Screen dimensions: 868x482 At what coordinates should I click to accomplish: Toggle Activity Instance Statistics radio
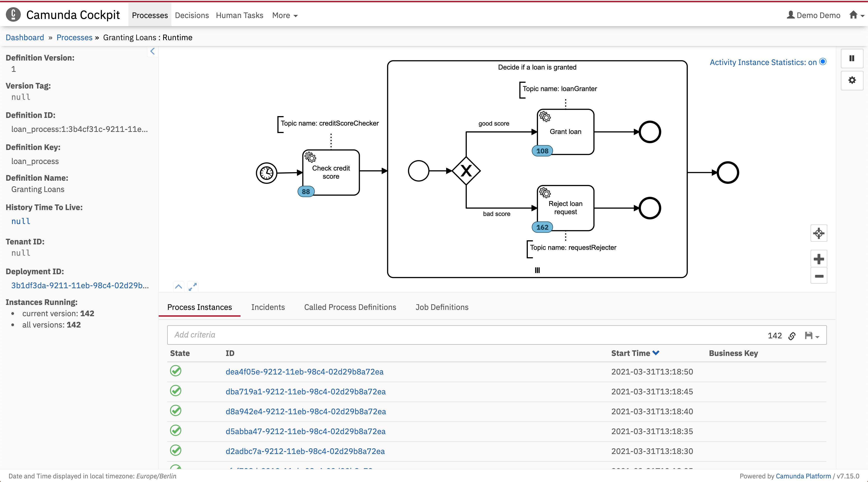(x=823, y=62)
